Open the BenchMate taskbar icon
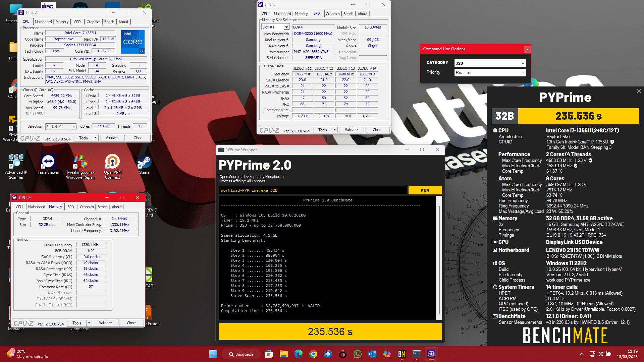The height and width of the screenshot is (362, 644). point(401,354)
